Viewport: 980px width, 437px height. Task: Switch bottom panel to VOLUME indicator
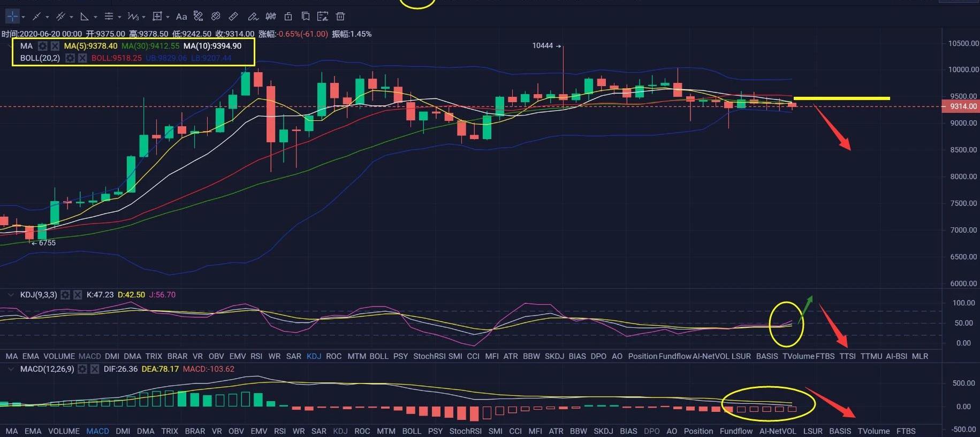(x=64, y=431)
